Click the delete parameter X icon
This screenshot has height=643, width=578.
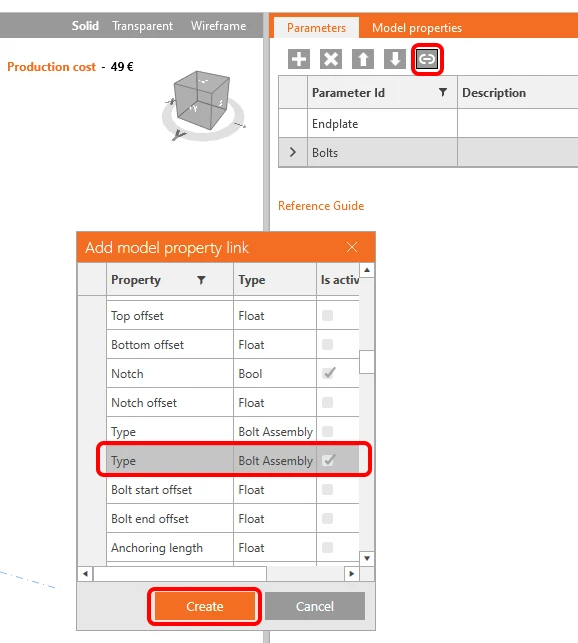pyautogui.click(x=331, y=59)
